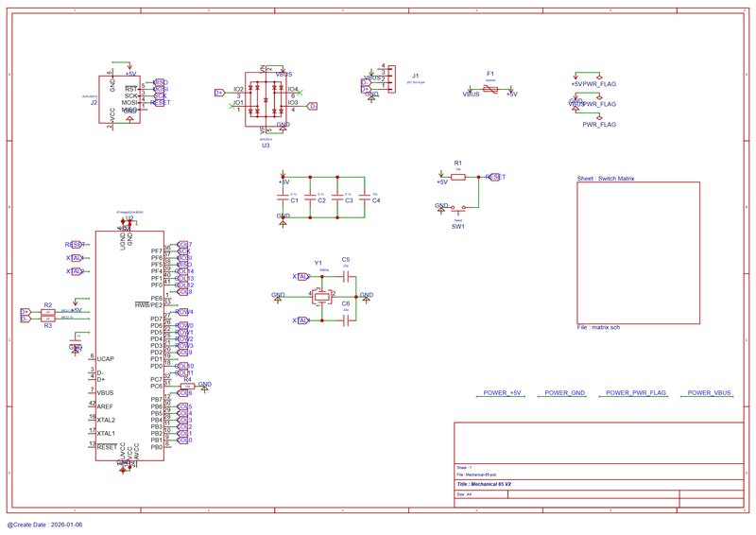The image size is (756, 535).
Task: Select the D+ label left of U3
Action: 219,92
